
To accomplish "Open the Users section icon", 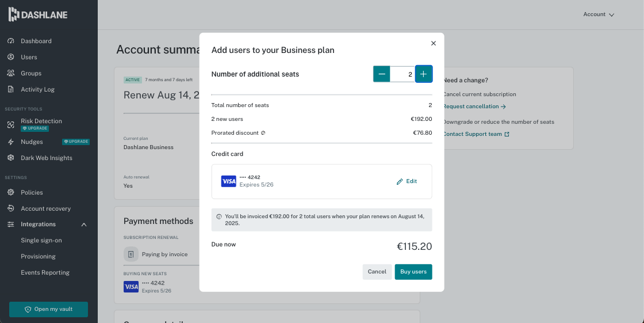I will 11,57.
